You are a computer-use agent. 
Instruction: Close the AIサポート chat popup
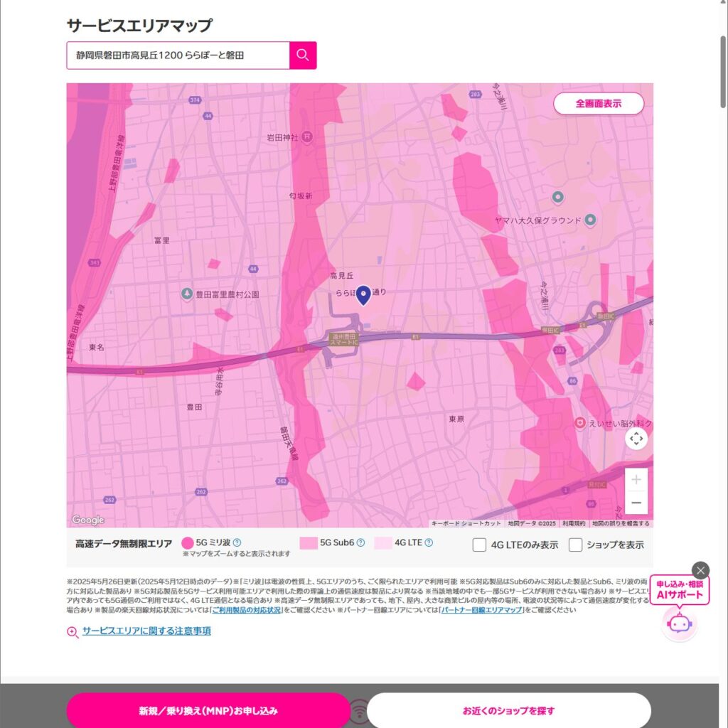(x=700, y=570)
